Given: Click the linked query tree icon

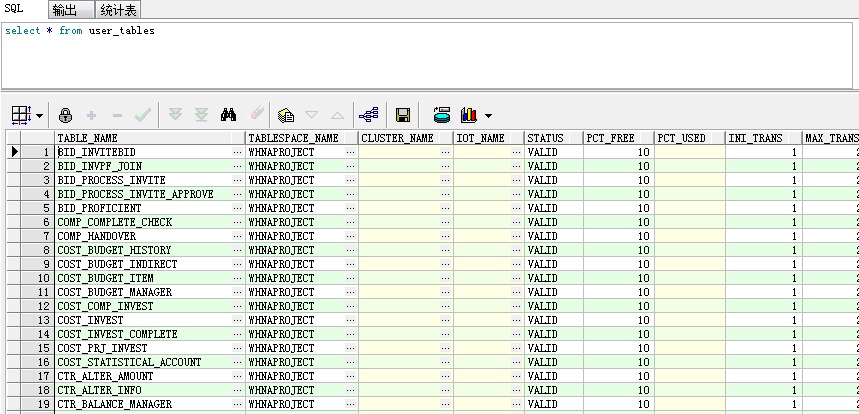Looking at the screenshot, I should (x=369, y=115).
